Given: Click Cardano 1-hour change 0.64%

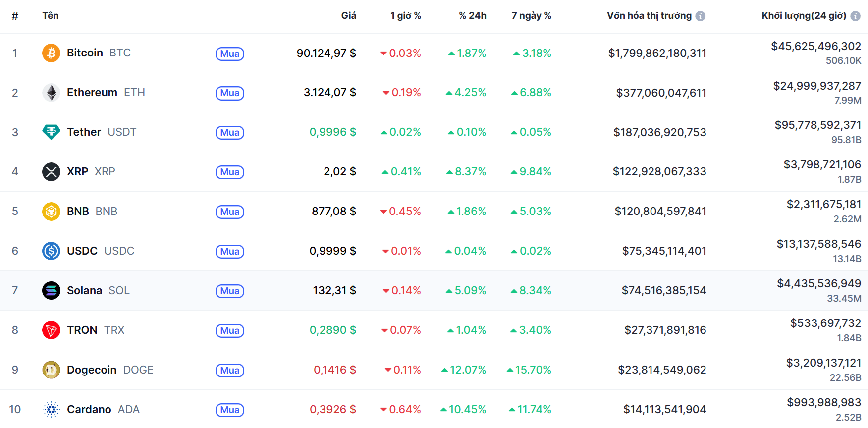Looking at the screenshot, I should pos(400,410).
